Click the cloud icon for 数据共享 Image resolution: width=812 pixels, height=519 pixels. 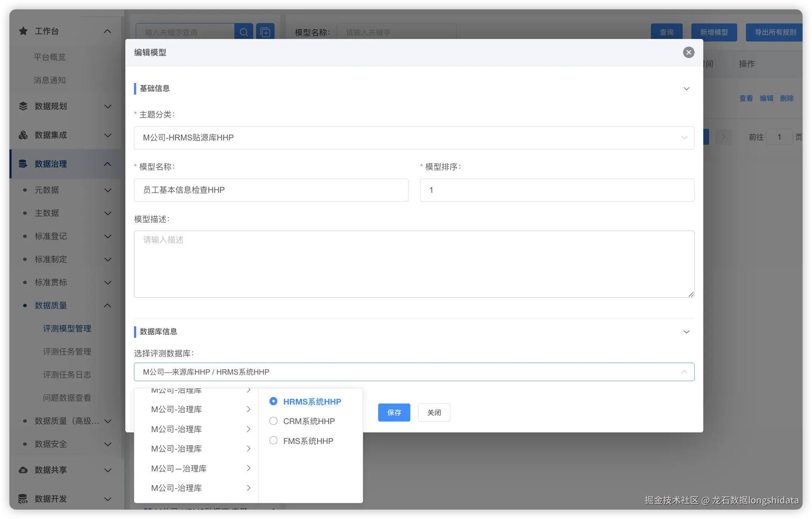pos(23,470)
